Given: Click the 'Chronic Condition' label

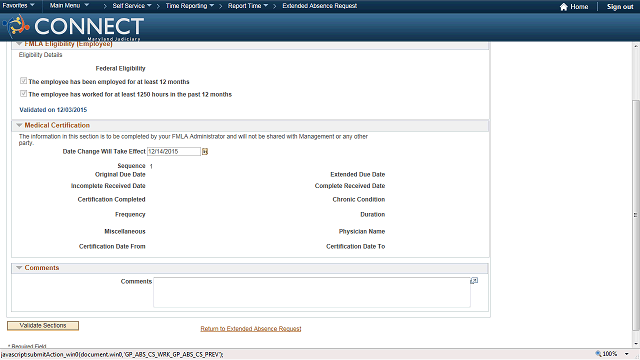Looking at the screenshot, I should coord(359,200).
